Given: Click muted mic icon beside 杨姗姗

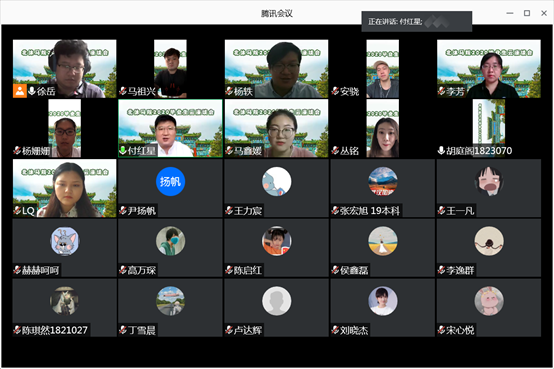Looking at the screenshot, I should click(x=17, y=151).
